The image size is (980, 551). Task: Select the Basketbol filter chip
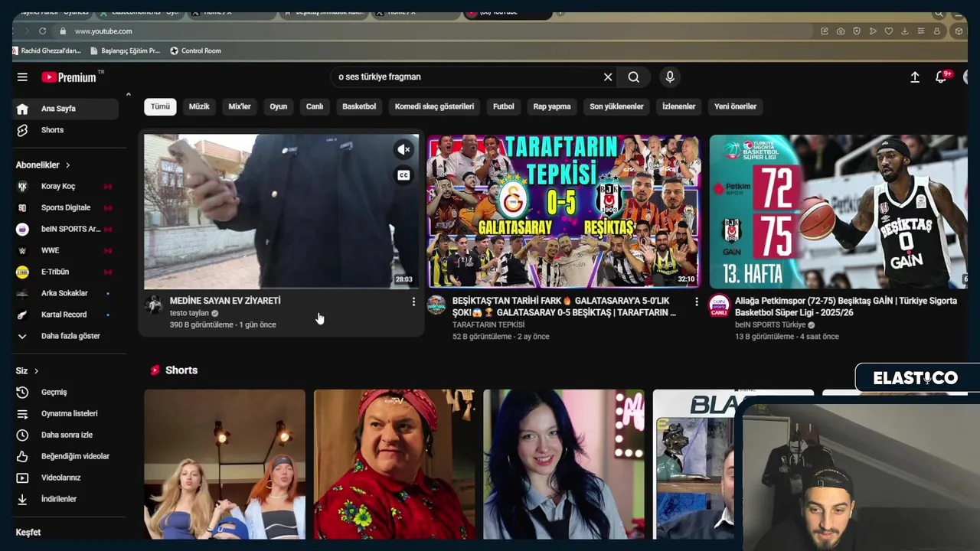359,106
